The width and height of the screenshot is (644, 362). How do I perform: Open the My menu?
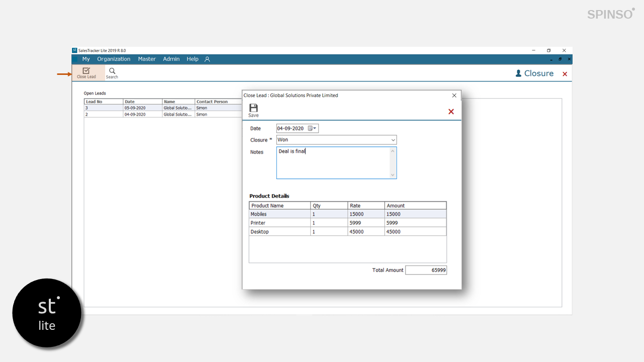(x=86, y=59)
